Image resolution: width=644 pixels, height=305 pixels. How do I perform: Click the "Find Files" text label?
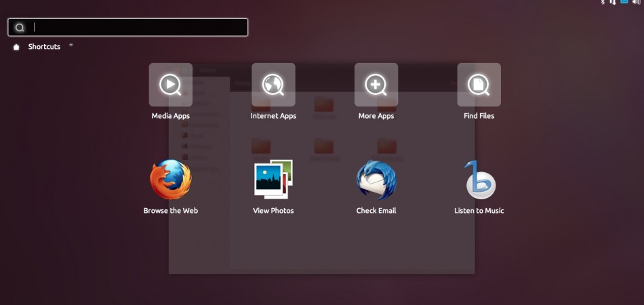479,116
